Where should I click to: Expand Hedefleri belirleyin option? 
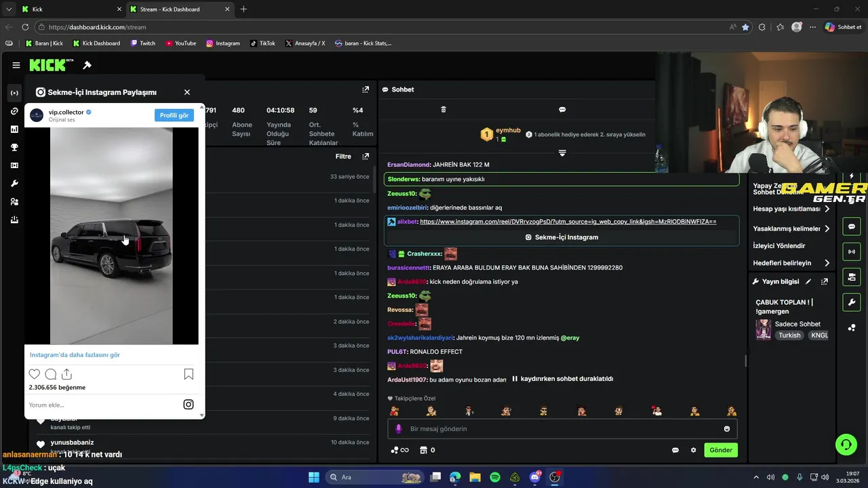click(791, 263)
